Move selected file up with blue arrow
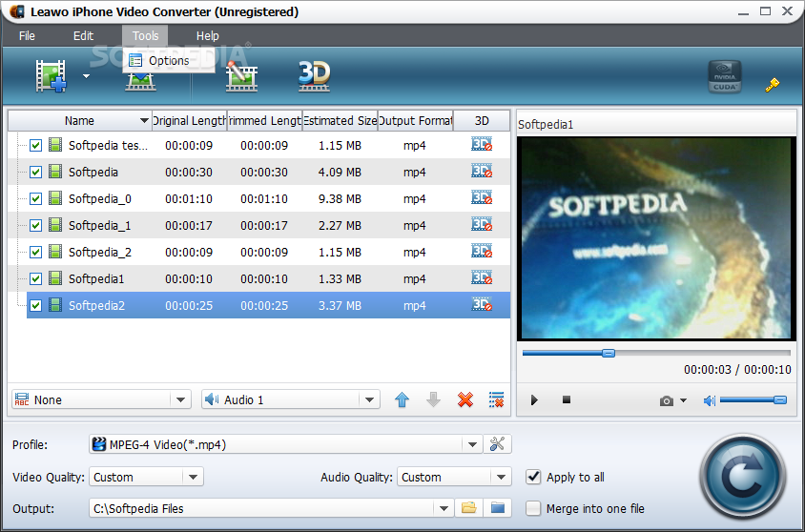 click(402, 399)
